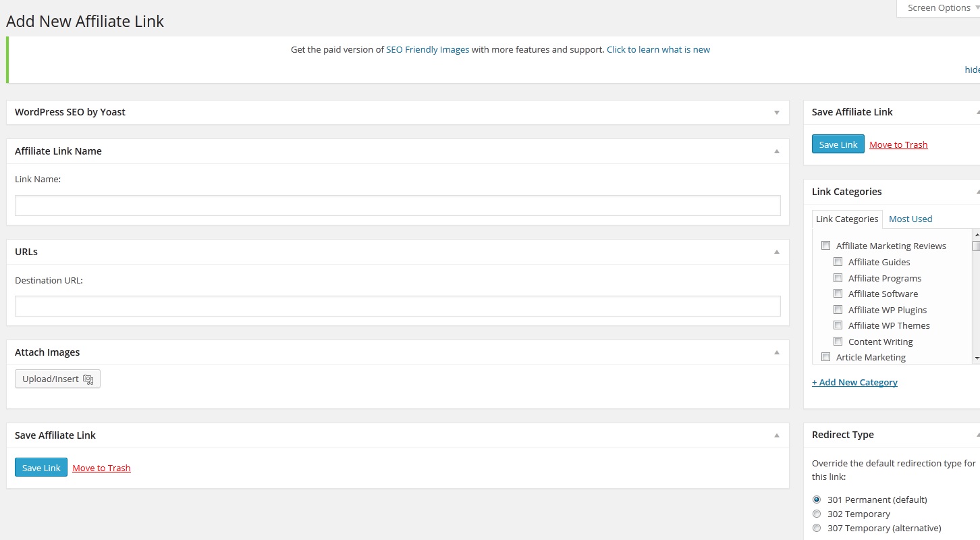This screenshot has height=540, width=980.
Task: Focus the Link Name input field
Action: point(398,206)
